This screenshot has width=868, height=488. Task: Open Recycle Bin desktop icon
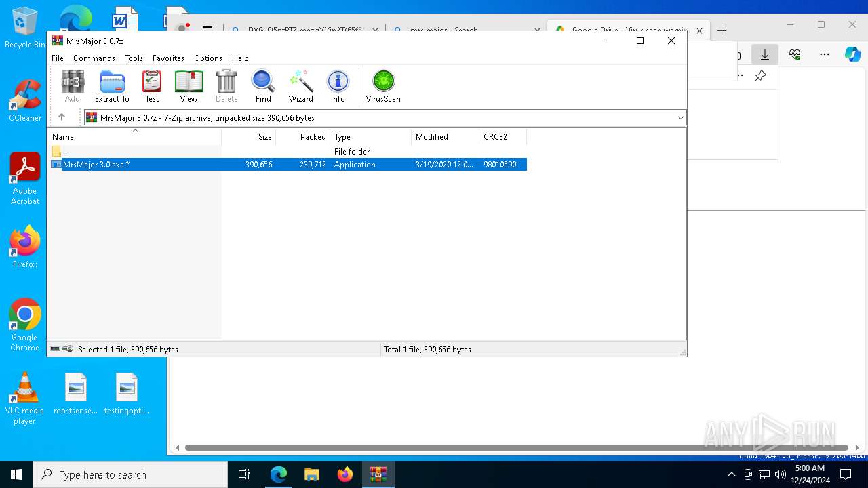25,28
